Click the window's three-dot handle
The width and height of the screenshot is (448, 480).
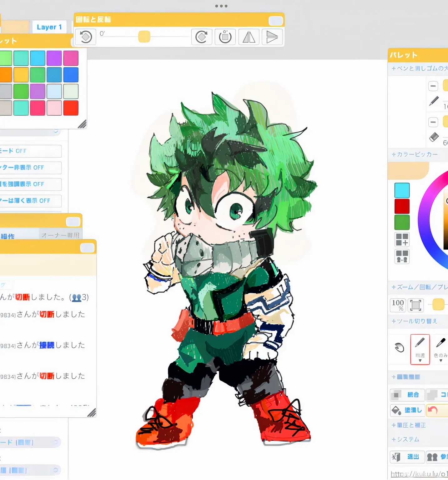221,6
